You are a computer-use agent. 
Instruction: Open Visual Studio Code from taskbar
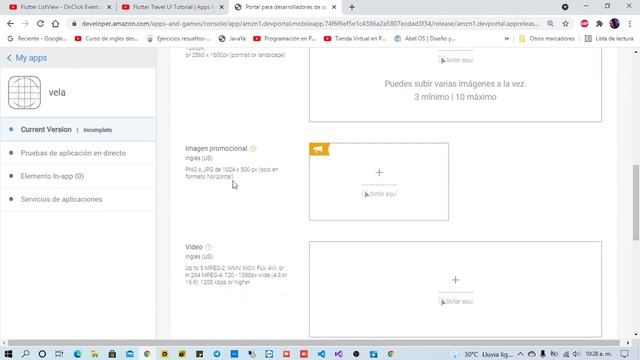click(x=321, y=354)
